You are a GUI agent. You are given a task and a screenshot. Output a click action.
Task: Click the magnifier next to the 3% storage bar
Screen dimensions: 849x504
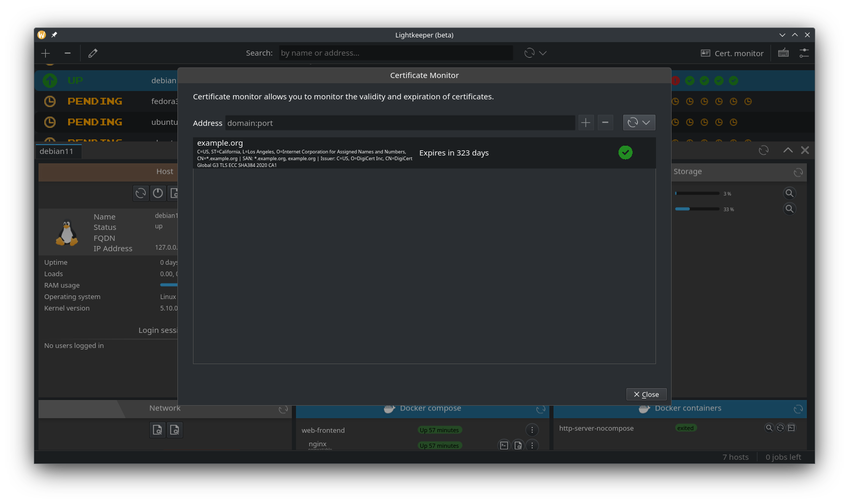(789, 193)
